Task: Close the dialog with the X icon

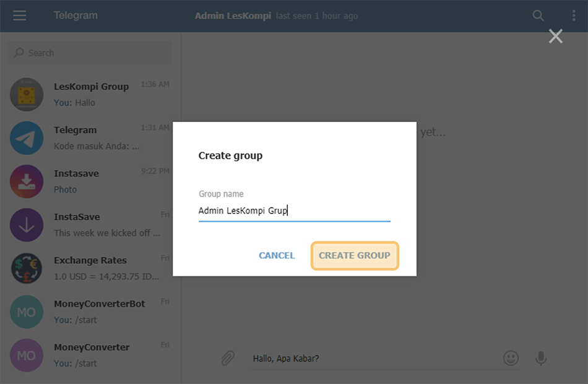Action: (556, 37)
